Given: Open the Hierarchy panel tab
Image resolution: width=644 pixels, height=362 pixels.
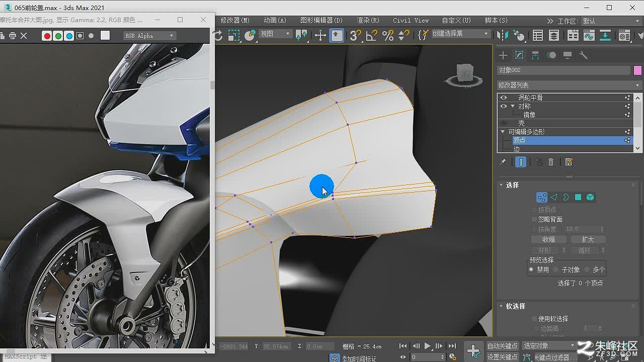Looking at the screenshot, I should 535,55.
